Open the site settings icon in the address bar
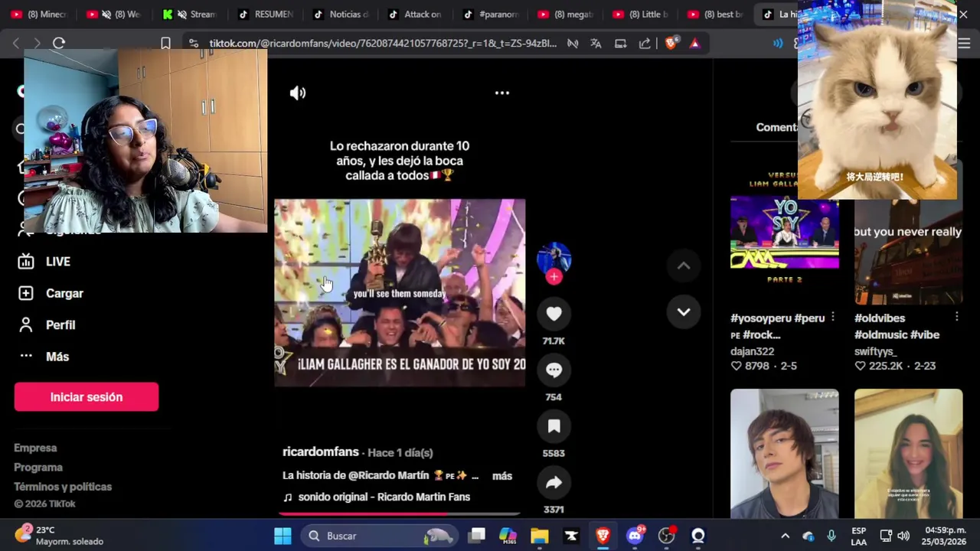Screen dimensions: 980x551 click(194, 44)
